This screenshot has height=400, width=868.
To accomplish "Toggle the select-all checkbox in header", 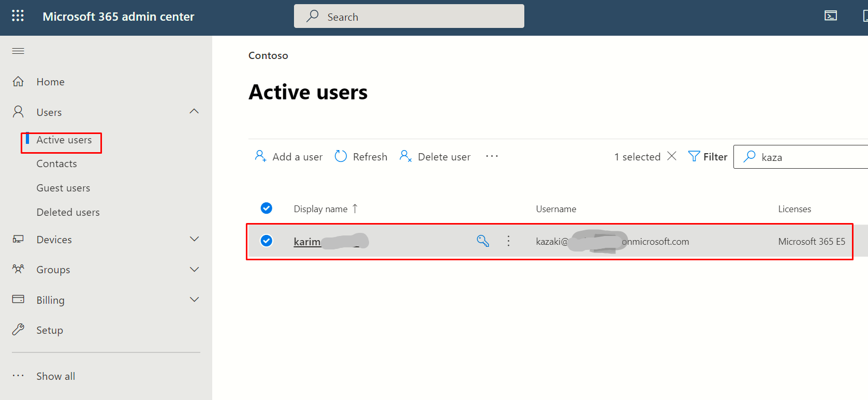I will [x=267, y=208].
